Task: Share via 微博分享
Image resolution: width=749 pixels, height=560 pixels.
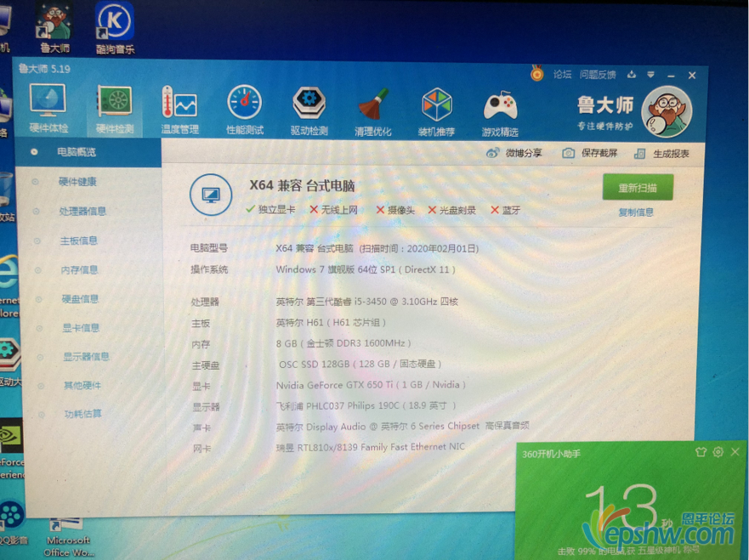Action: click(514, 153)
